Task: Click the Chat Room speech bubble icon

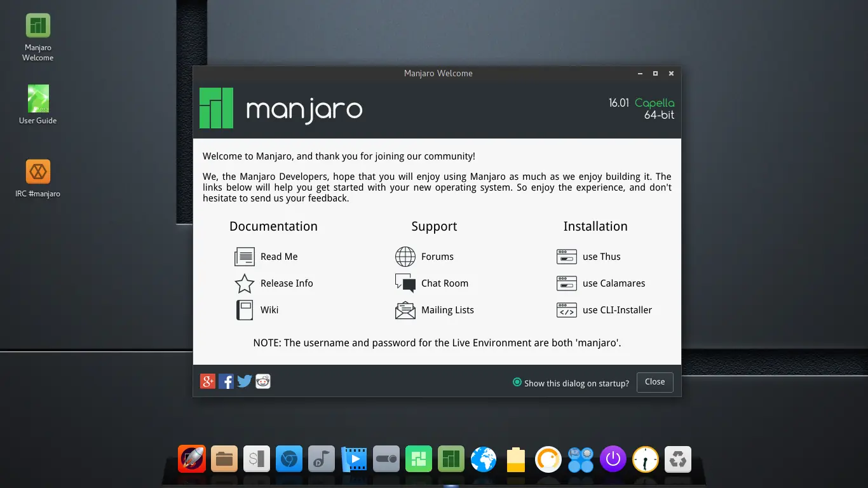Action: pyautogui.click(x=405, y=283)
